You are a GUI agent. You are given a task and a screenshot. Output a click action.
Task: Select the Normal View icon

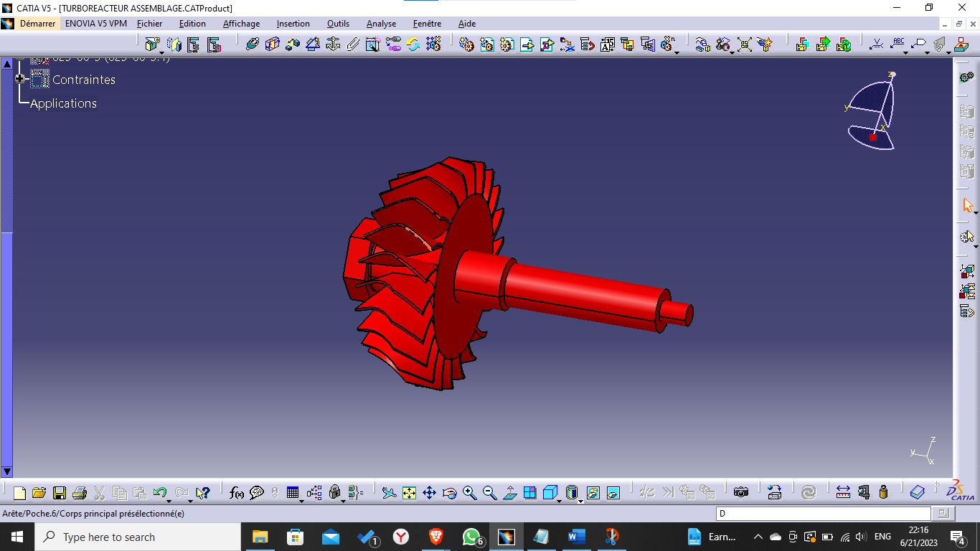click(x=510, y=493)
